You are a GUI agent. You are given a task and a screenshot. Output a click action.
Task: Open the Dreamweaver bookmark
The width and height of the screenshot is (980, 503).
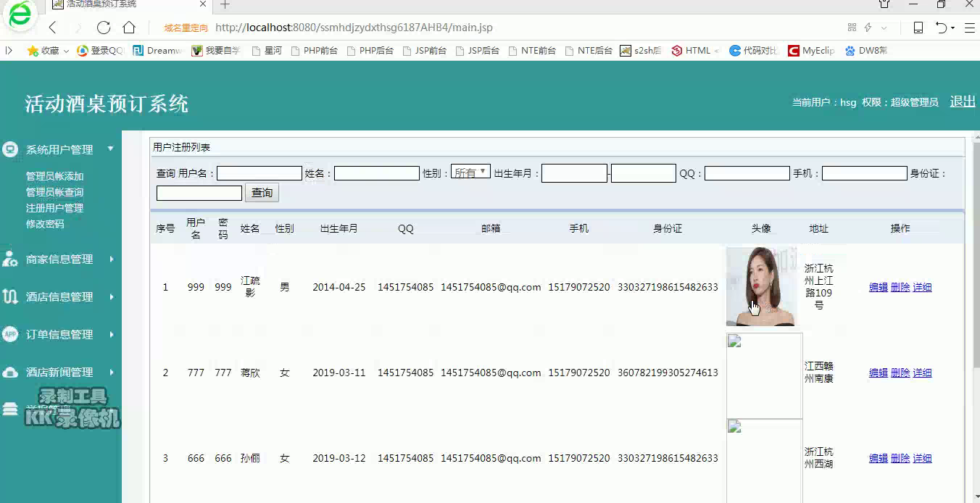tap(157, 51)
